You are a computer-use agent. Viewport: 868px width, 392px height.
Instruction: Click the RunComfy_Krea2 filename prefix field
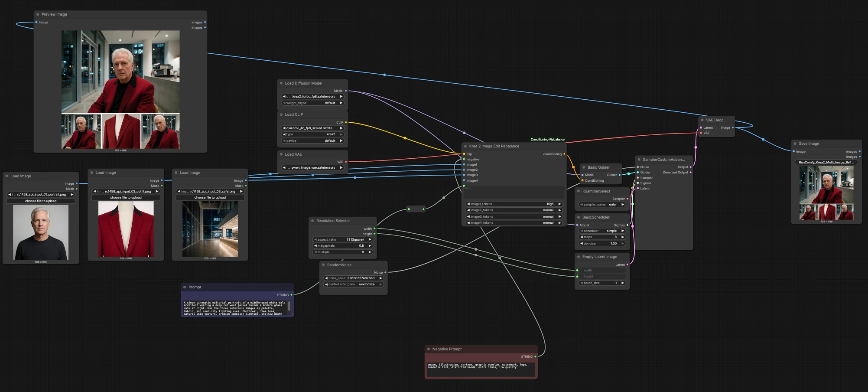[x=826, y=162]
